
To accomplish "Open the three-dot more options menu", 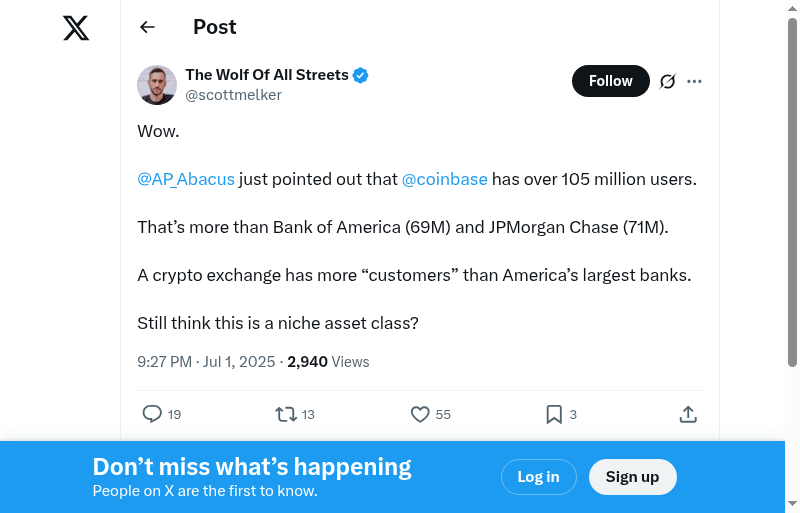I will [694, 81].
